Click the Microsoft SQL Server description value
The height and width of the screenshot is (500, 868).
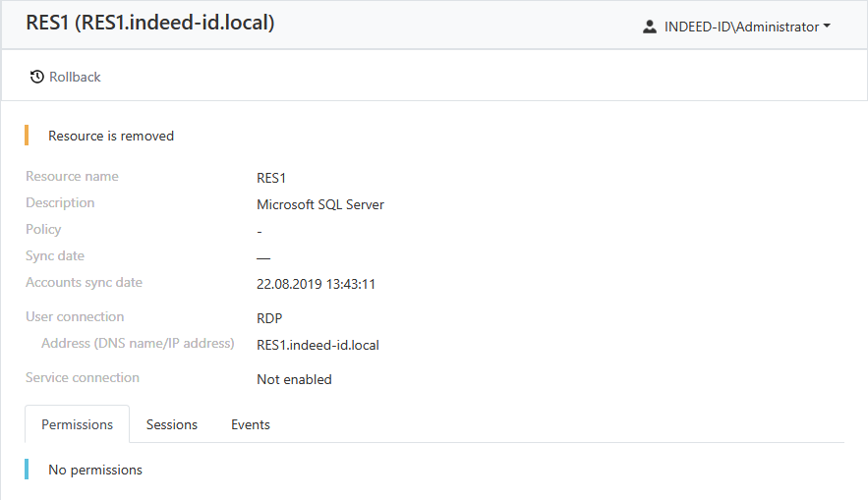(320, 204)
